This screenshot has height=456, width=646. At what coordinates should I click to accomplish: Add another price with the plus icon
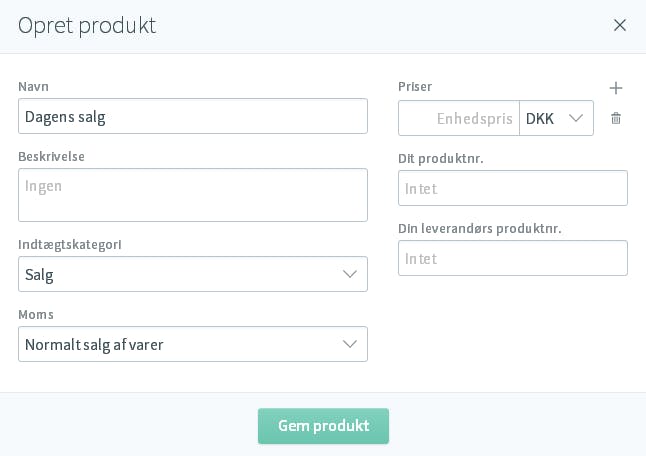(616, 88)
